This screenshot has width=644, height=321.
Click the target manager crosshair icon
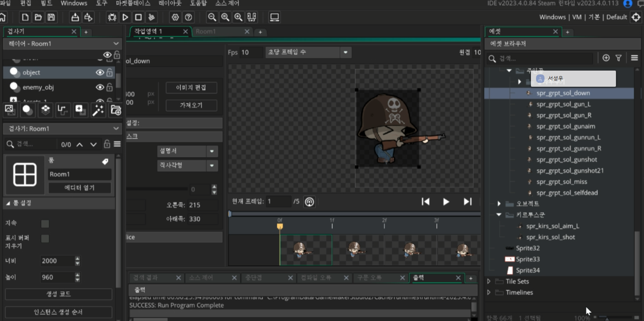point(636,17)
